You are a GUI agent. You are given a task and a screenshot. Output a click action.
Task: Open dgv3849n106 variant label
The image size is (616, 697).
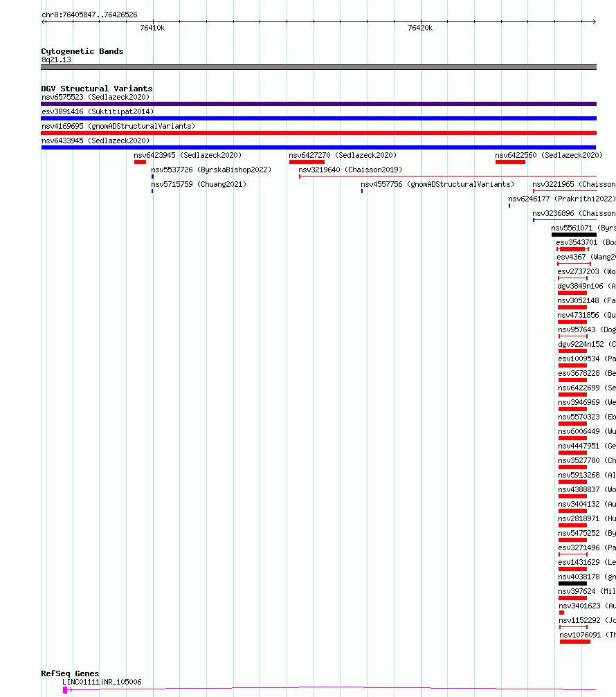pyautogui.click(x=586, y=286)
